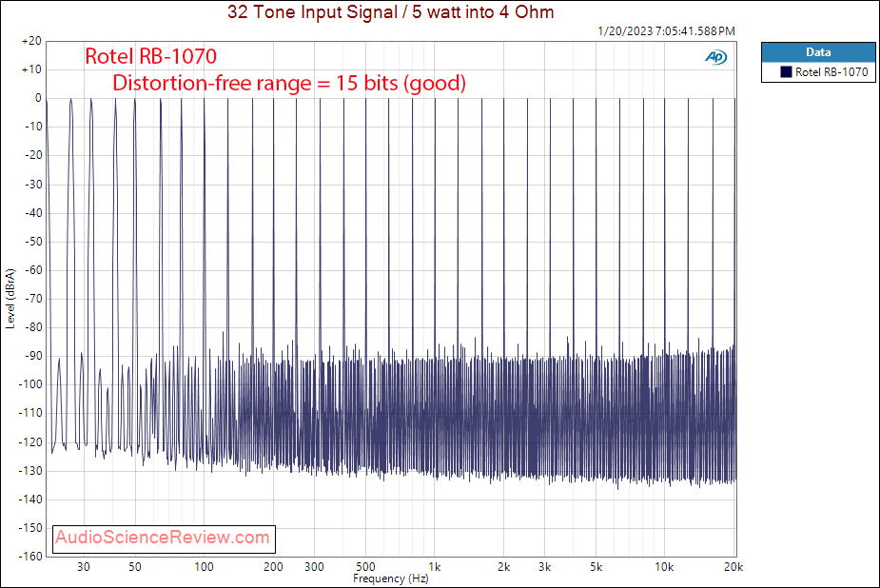The image size is (880, 588).
Task: Click the "Distortion-free range = 15 bits (good)" annotation
Action: tap(289, 83)
